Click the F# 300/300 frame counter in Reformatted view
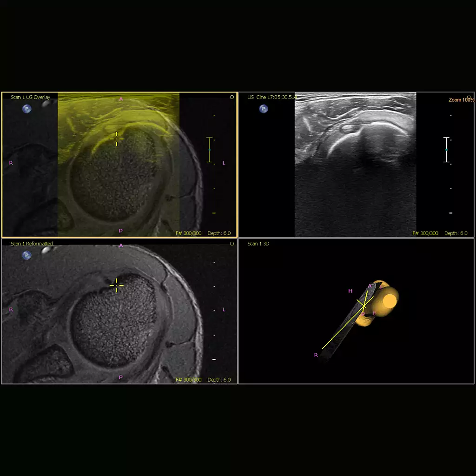Viewport: 476px width, 476px height. [x=189, y=380]
